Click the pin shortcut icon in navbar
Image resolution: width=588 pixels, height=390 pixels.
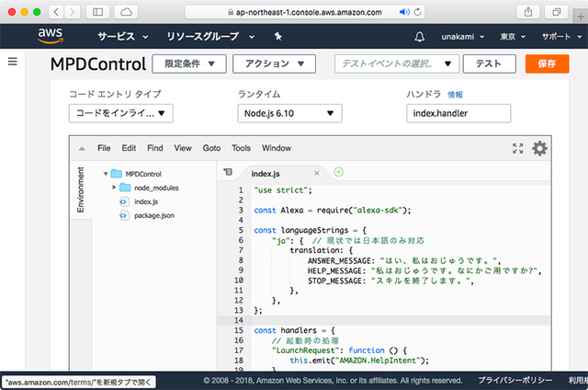(278, 37)
